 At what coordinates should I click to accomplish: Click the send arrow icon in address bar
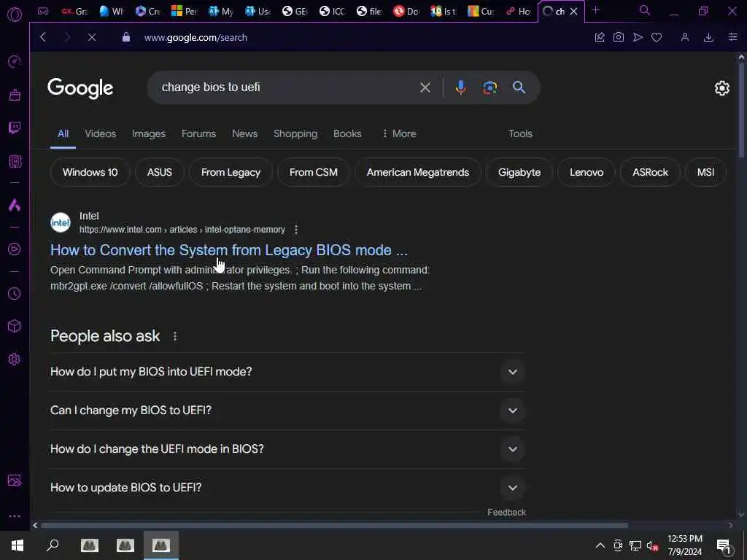(638, 37)
